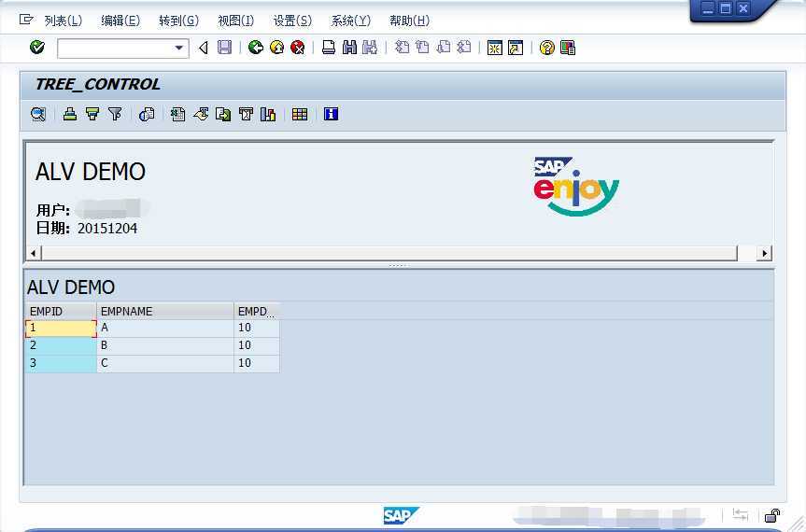Click the green Enter checkmark icon
The height and width of the screenshot is (532, 806).
click(x=37, y=48)
